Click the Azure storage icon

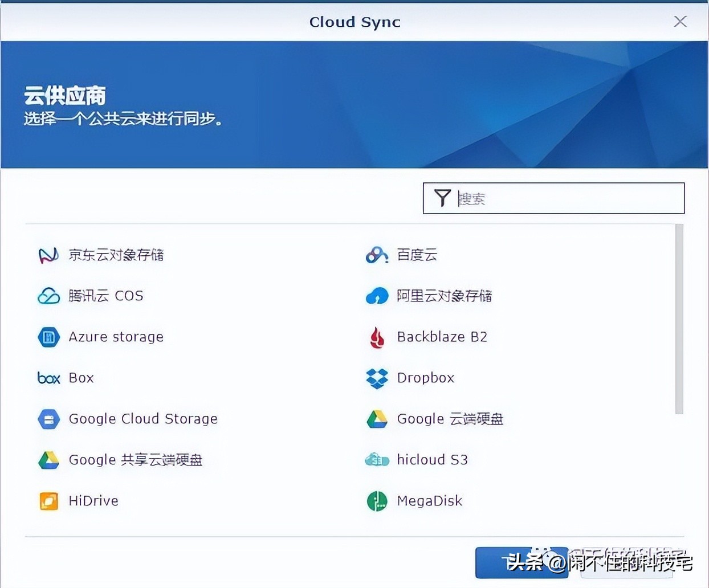point(48,337)
